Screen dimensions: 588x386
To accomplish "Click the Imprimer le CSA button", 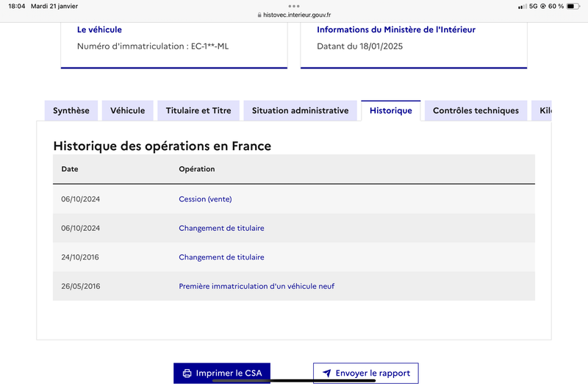I will pyautogui.click(x=222, y=374).
